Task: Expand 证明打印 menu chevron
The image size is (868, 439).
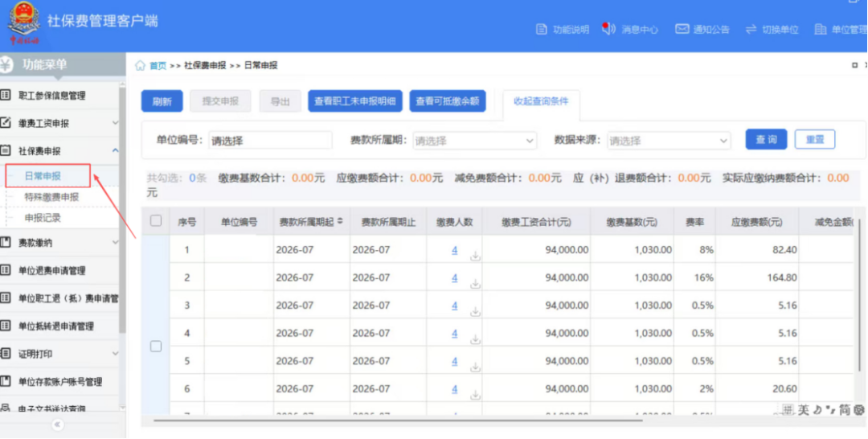Action: tap(115, 353)
